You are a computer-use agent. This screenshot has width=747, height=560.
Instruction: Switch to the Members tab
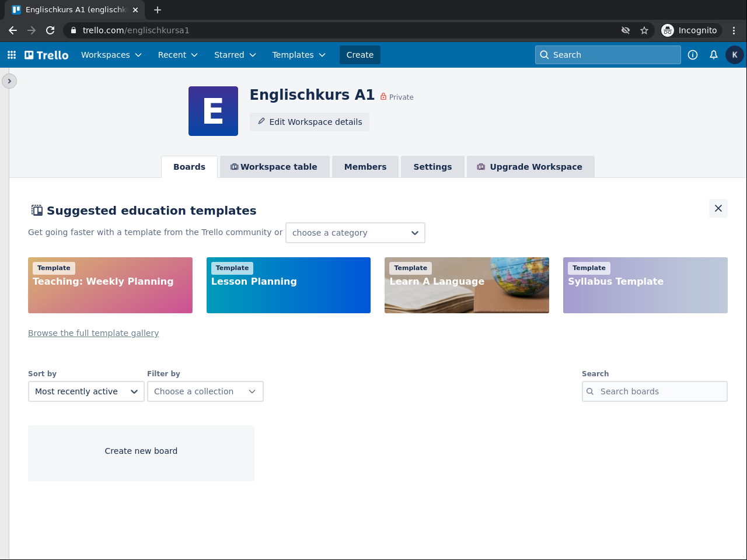tap(365, 167)
